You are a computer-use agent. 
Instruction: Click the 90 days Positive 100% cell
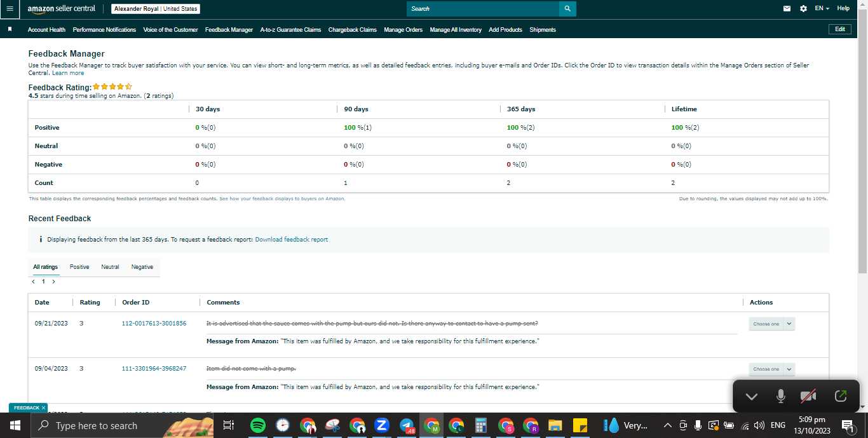point(358,128)
